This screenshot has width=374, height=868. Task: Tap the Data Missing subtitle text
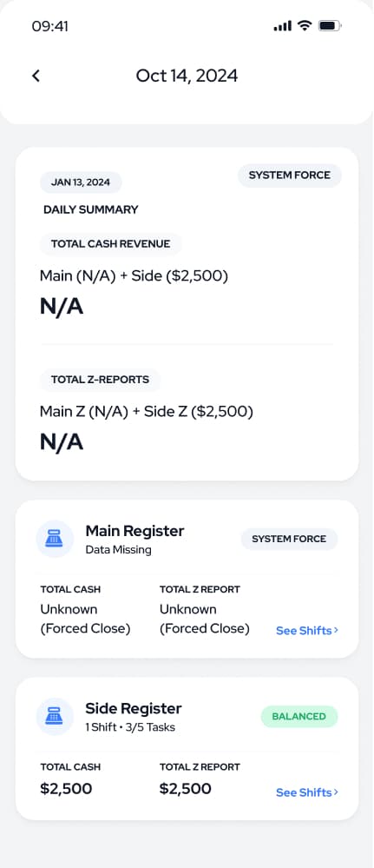[118, 550]
